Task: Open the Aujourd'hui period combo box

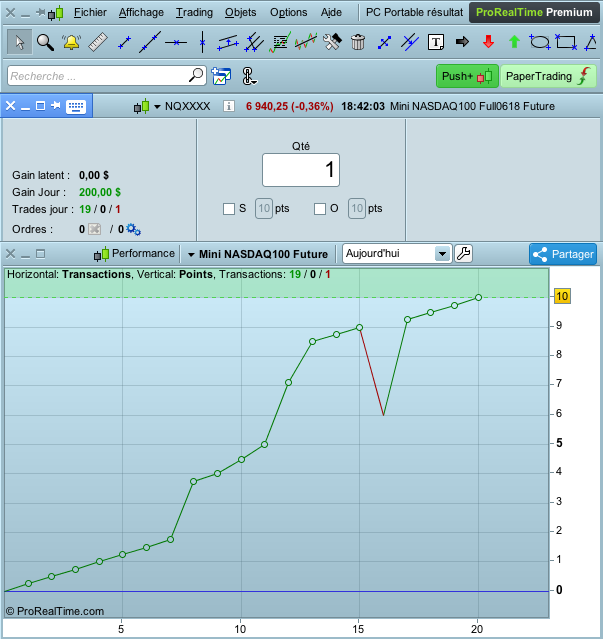Action: pyautogui.click(x=397, y=253)
